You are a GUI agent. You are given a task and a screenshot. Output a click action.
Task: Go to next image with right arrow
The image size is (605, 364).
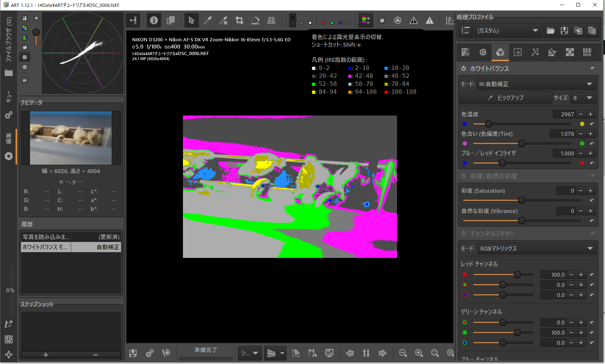click(383, 353)
